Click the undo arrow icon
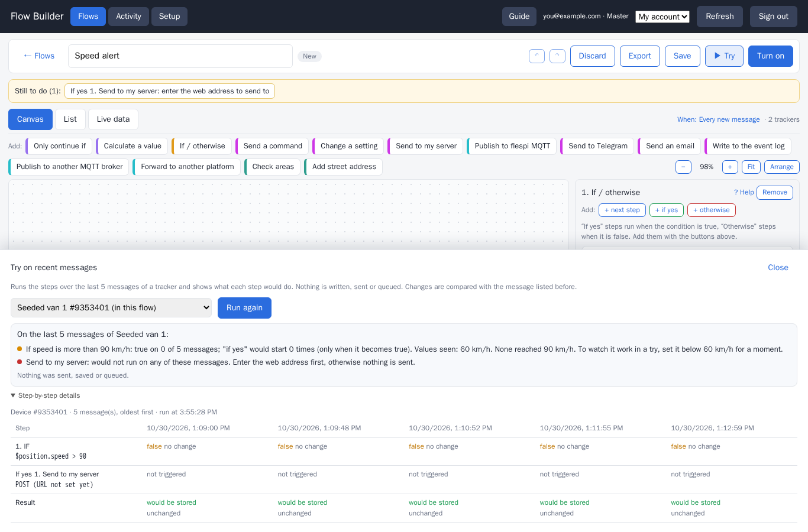 [x=536, y=56]
